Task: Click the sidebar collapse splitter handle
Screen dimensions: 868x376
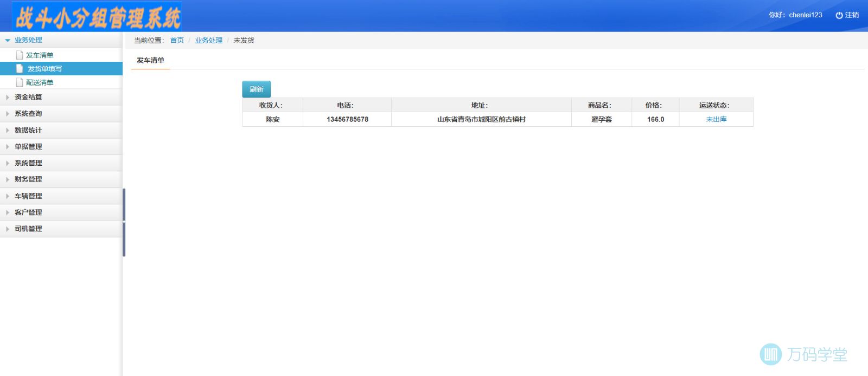Action: pyautogui.click(x=124, y=222)
